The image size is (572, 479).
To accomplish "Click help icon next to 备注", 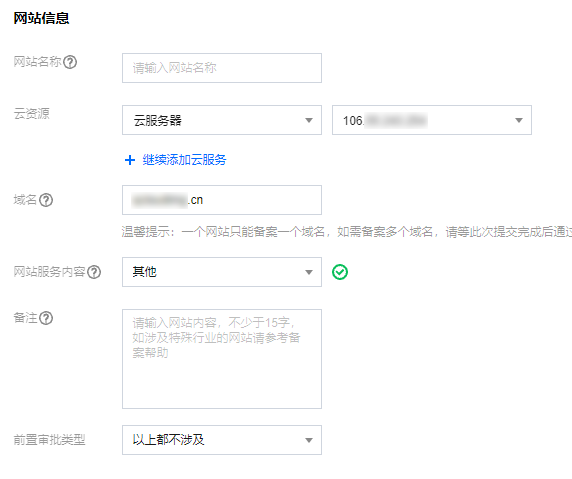I will 46,318.
